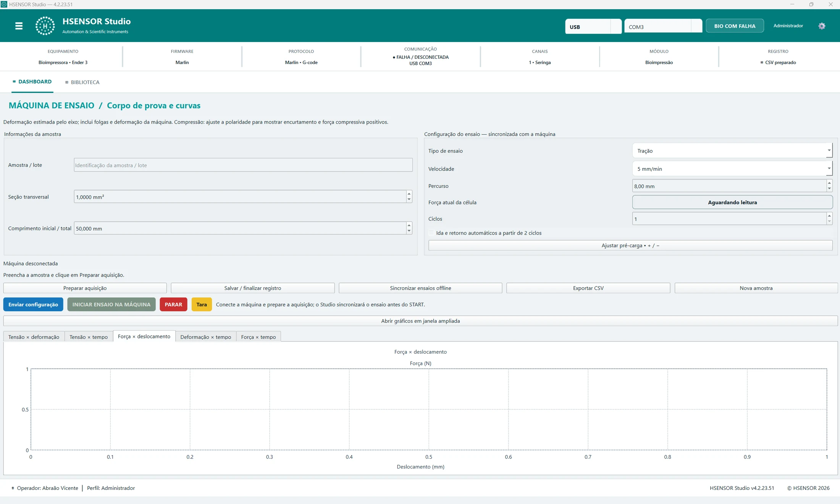
Task: Click the 'Marlin • G-code' protocol text
Action: pos(301,62)
